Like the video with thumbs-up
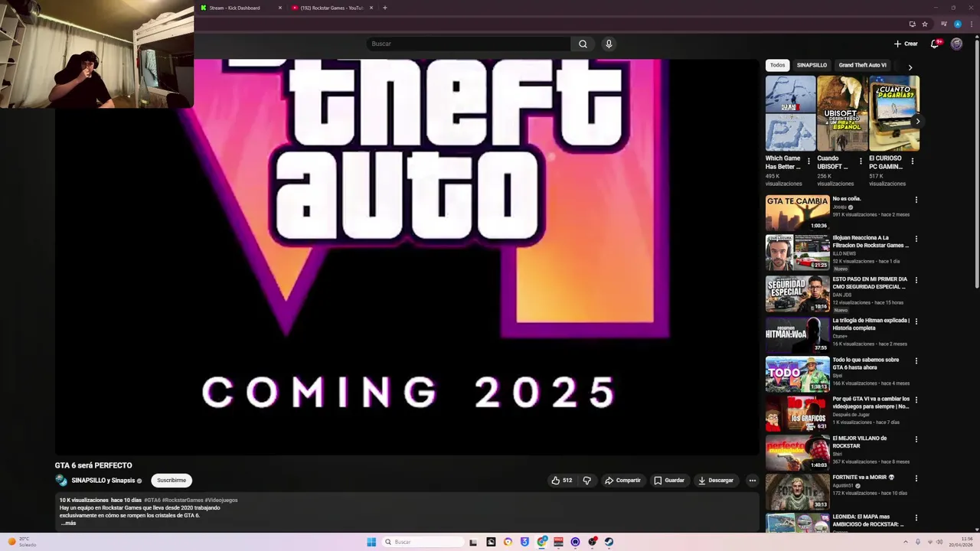Image resolution: width=980 pixels, height=551 pixels. coord(562,481)
